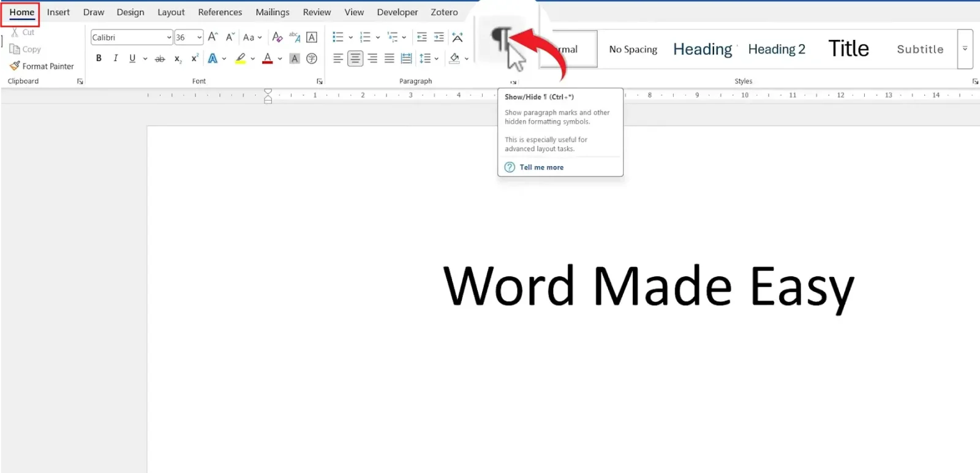The height and width of the screenshot is (473, 980).
Task: Justify the paragraph text
Action: coord(390,59)
